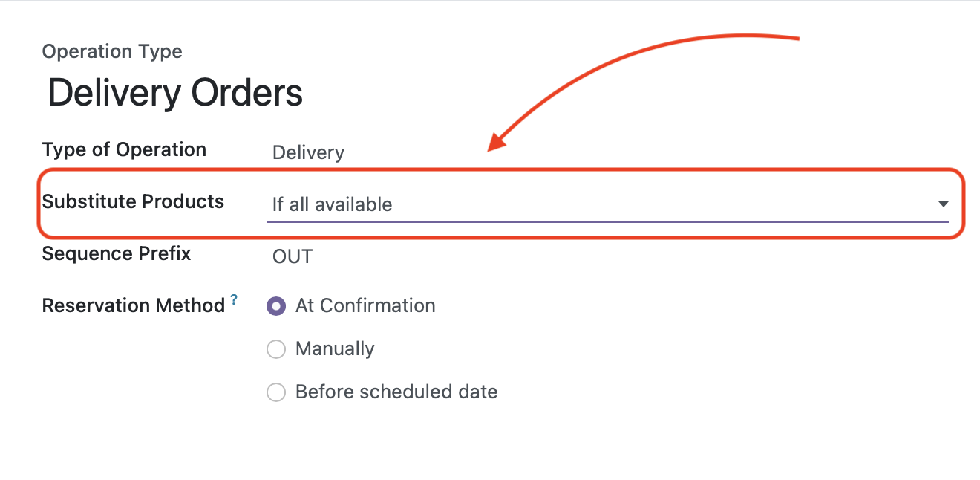Select the At Confirmation radio button
The image size is (980, 480).
coord(276,306)
